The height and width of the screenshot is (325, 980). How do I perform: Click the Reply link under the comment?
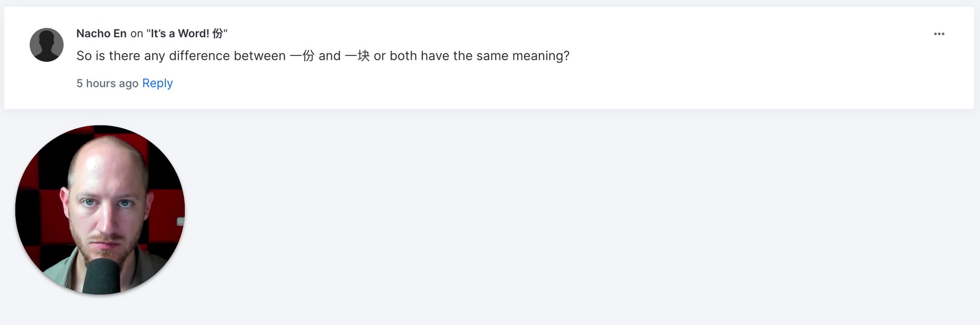(x=157, y=83)
